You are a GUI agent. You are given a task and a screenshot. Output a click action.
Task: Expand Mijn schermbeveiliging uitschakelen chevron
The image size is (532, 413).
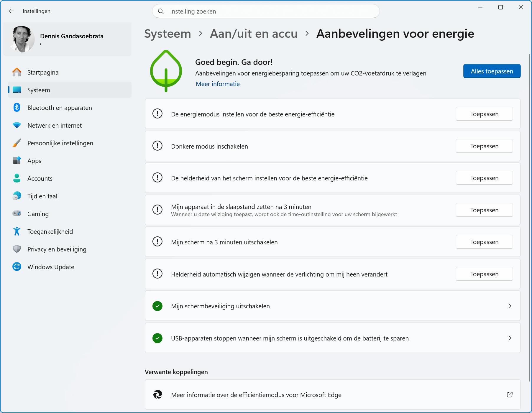click(x=510, y=306)
